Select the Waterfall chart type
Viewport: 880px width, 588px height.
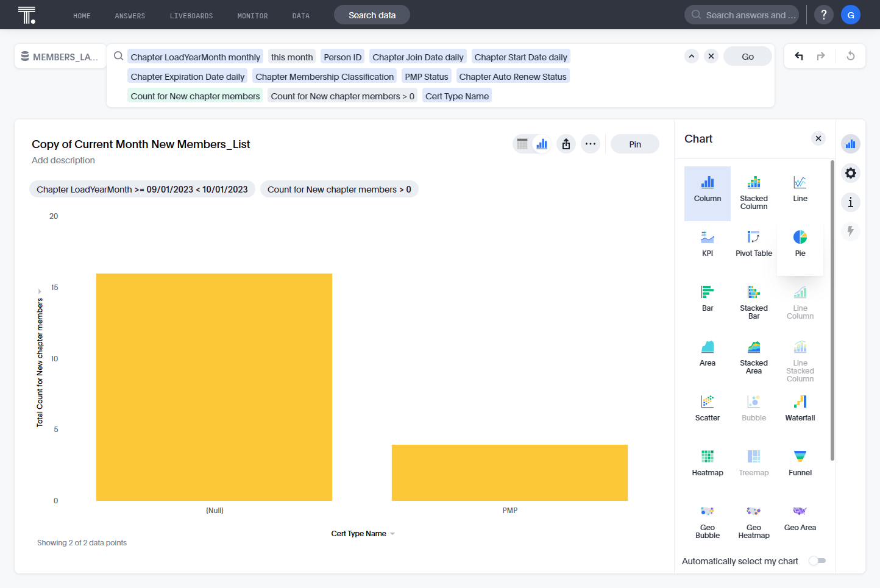800,413
